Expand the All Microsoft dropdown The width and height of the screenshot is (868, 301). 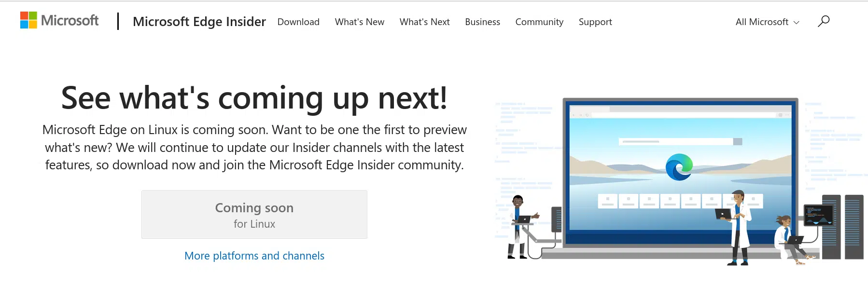click(767, 22)
